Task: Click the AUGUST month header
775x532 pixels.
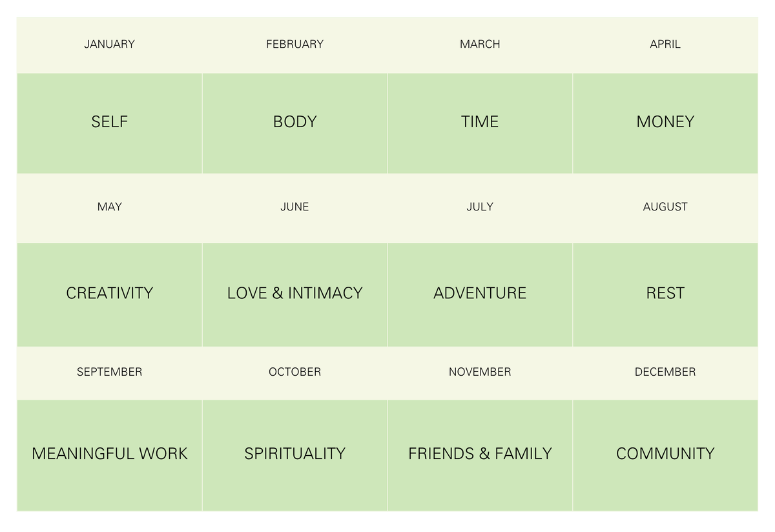Action: click(665, 207)
